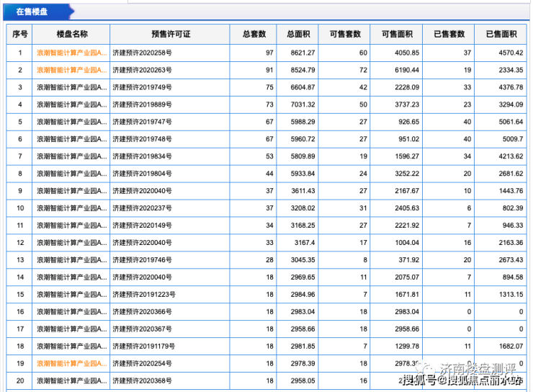The image size is (533, 392).
Task: Open the orange project link in row 1
Action: pyautogui.click(x=72, y=53)
